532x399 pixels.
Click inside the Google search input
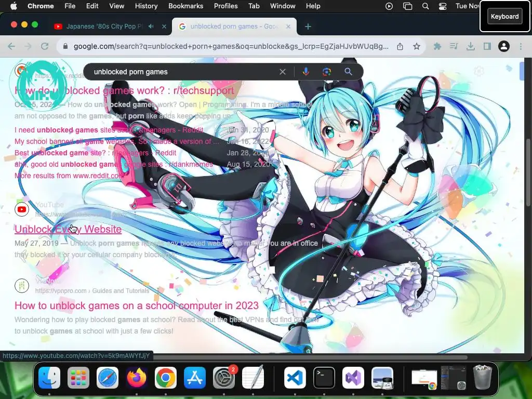tap(183, 72)
